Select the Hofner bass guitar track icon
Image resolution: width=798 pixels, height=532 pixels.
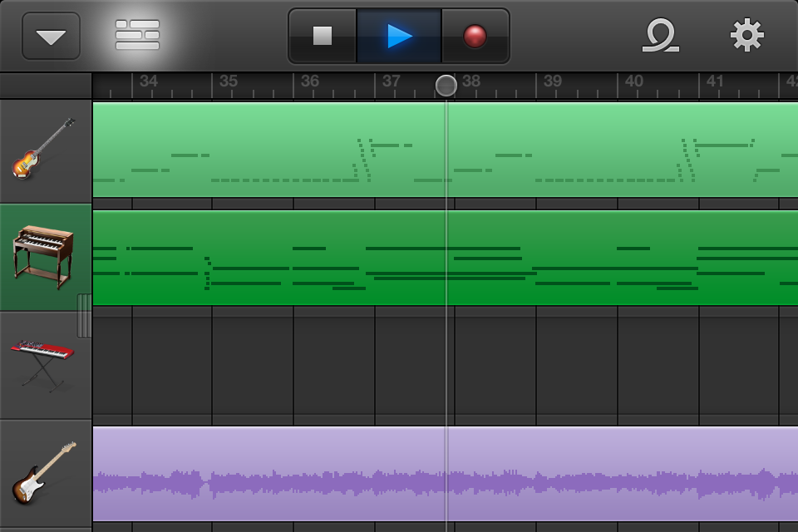click(x=43, y=149)
